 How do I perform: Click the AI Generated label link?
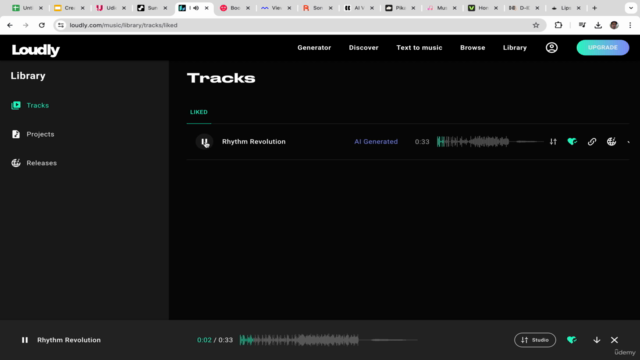[376, 142]
